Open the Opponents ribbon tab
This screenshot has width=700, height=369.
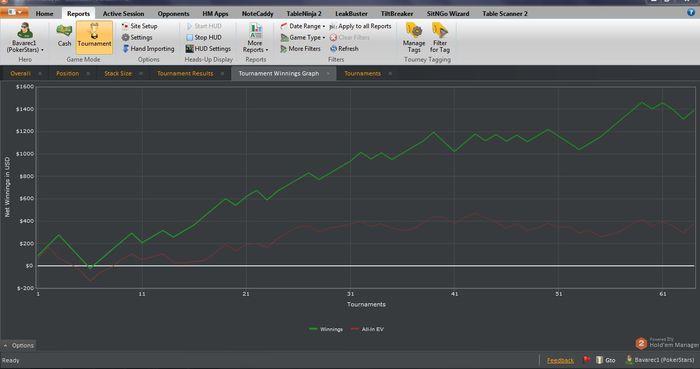pos(173,14)
